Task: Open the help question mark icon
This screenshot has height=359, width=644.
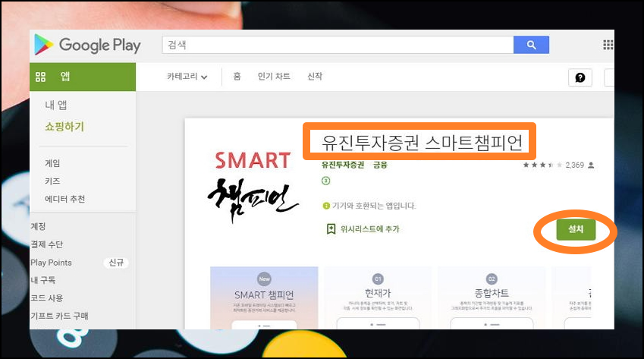Action: (580, 77)
